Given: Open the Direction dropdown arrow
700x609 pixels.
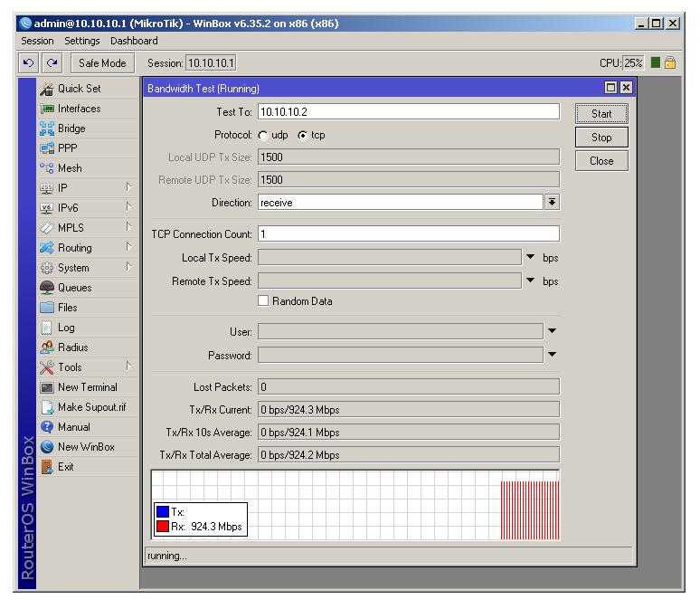Looking at the screenshot, I should (552, 203).
